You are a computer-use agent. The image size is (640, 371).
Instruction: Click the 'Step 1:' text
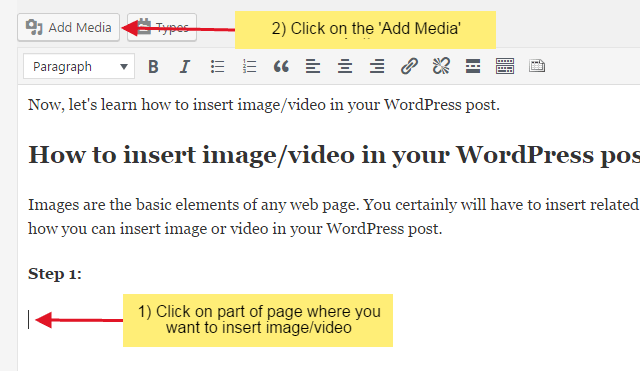(55, 273)
